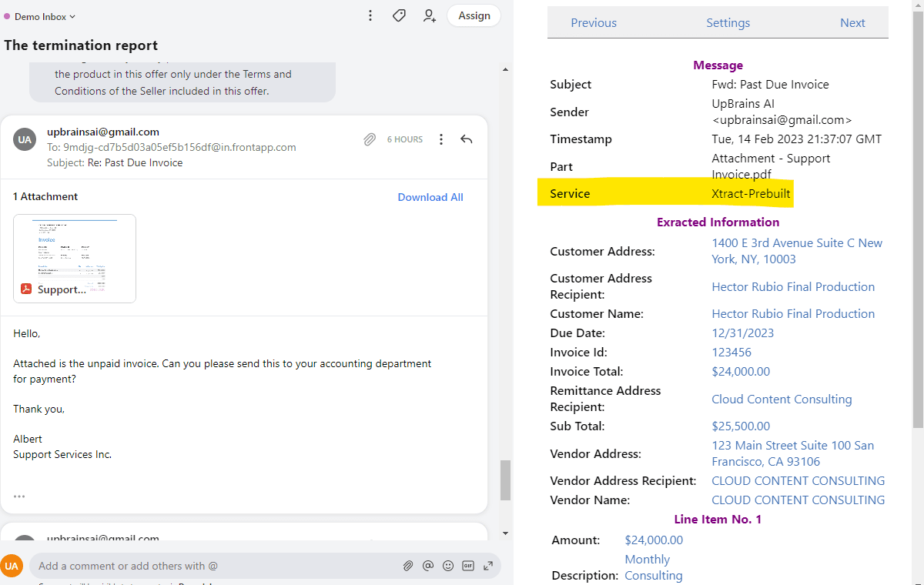Click the '1 Attachment' label
This screenshot has height=585, width=924.
(45, 197)
